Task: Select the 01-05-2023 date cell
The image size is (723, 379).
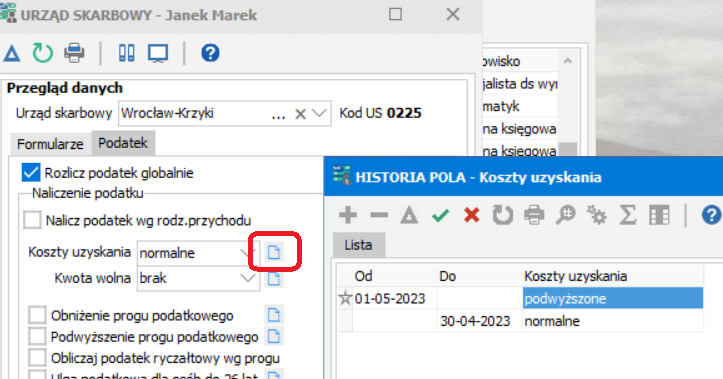Action: [395, 298]
